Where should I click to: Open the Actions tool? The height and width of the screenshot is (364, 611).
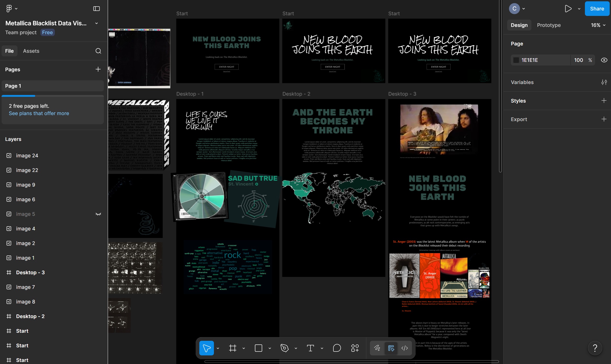click(355, 348)
